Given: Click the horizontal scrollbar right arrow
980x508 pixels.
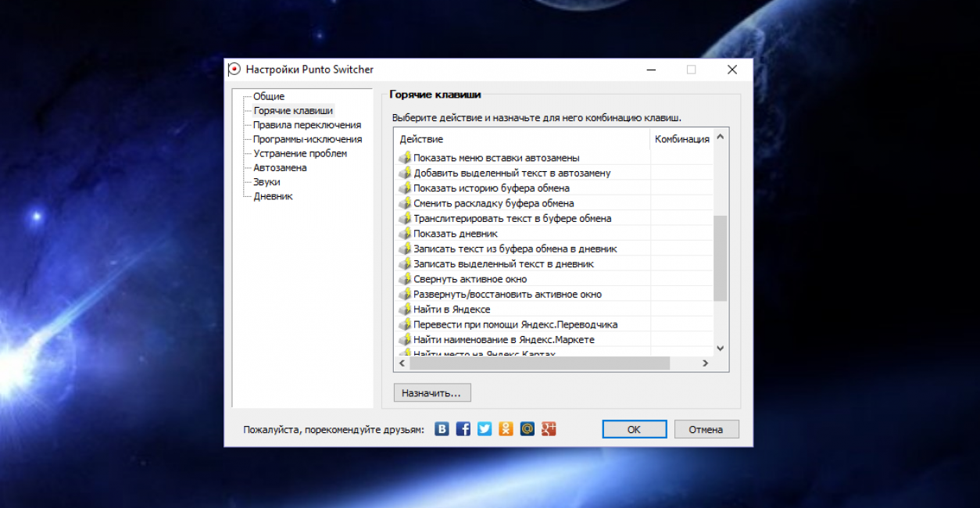Looking at the screenshot, I should point(705,363).
